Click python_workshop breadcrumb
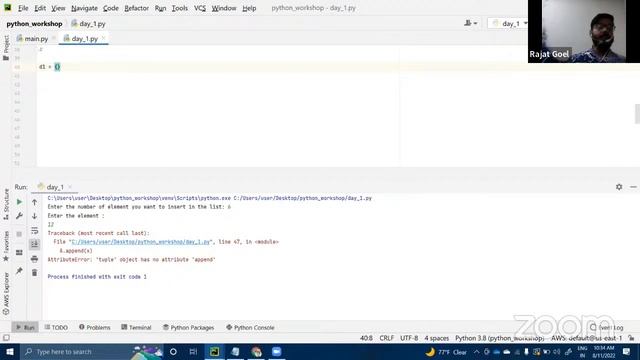 pyautogui.click(x=34, y=24)
